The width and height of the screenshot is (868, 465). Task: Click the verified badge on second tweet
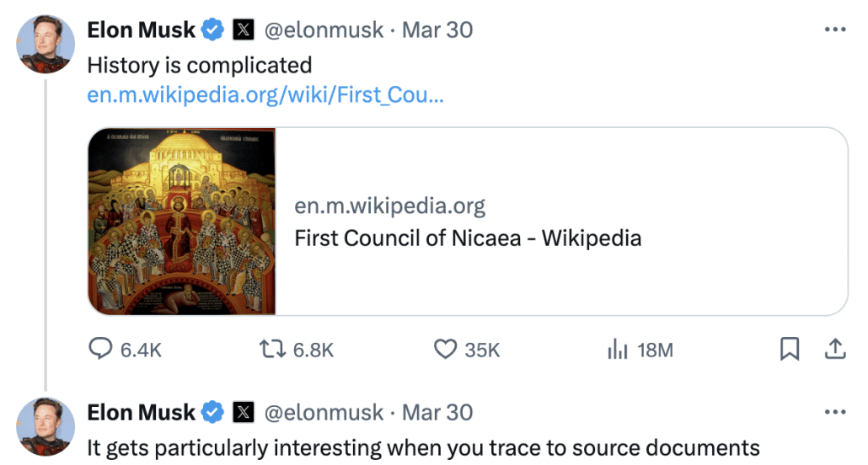[x=213, y=413]
